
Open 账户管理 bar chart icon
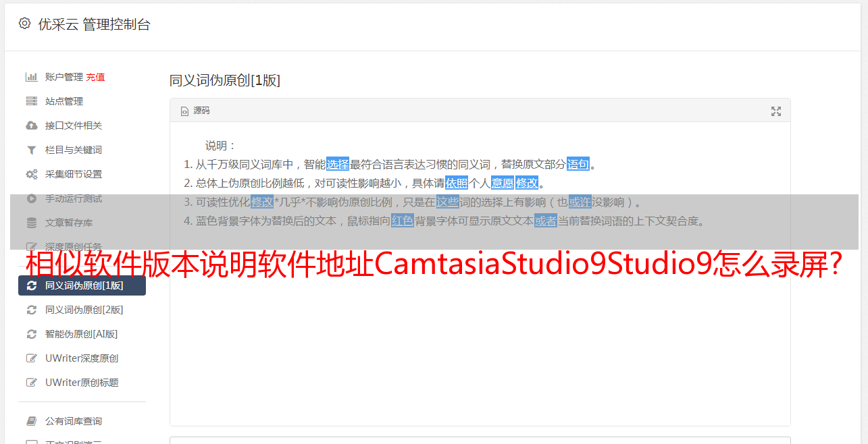click(31, 77)
